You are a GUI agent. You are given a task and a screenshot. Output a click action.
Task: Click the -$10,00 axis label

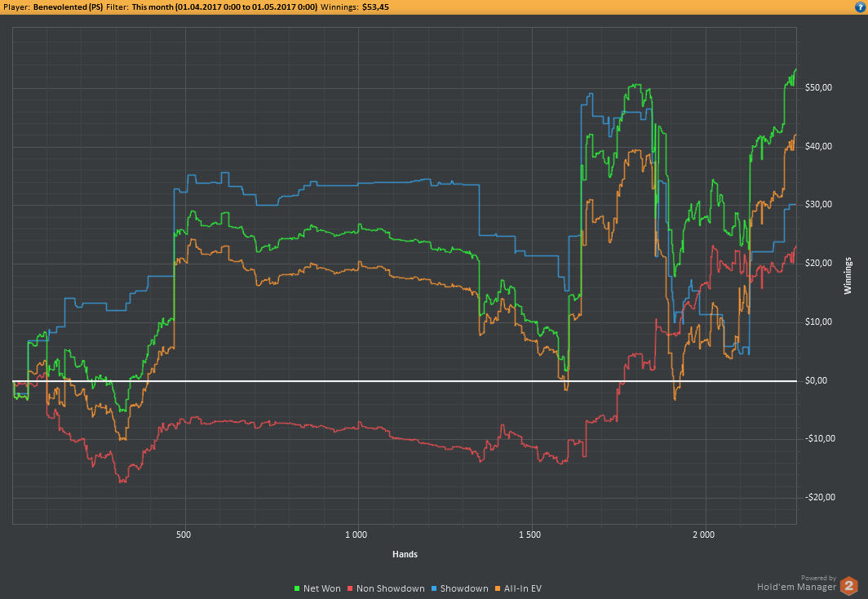[x=820, y=438]
